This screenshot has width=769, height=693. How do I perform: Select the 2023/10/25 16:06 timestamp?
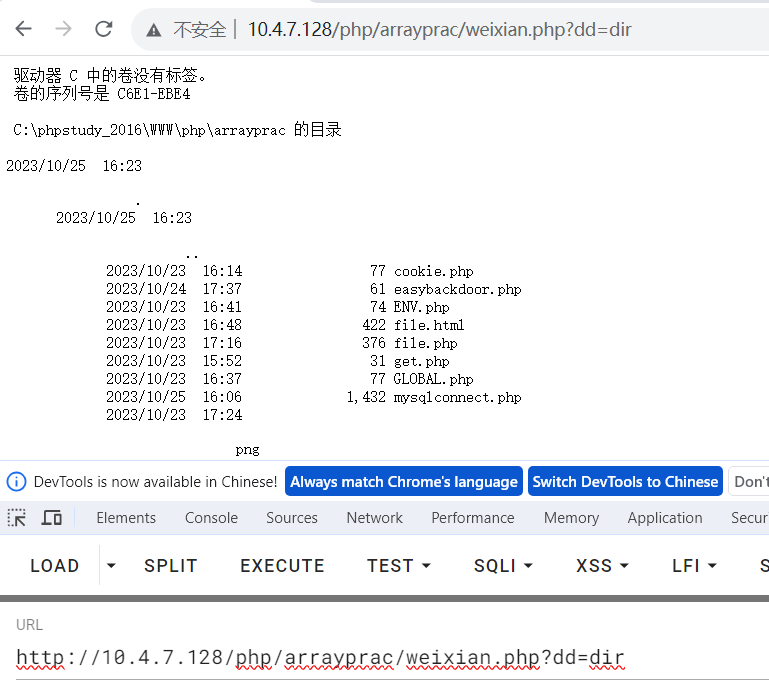click(x=174, y=397)
